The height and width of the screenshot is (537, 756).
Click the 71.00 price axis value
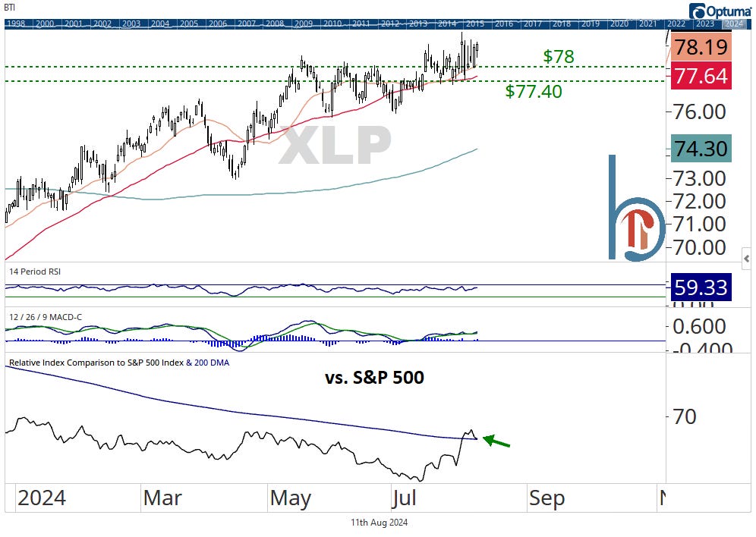pyautogui.click(x=699, y=224)
